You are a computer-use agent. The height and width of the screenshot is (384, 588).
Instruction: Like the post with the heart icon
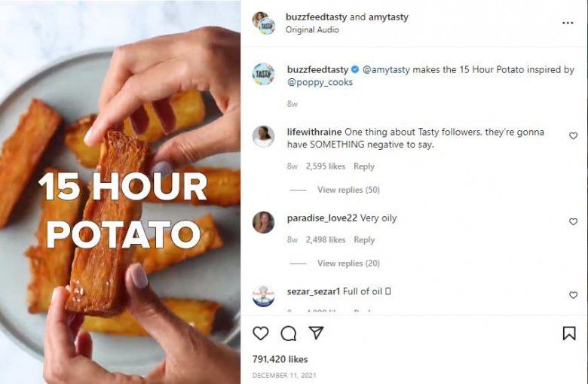(261, 334)
